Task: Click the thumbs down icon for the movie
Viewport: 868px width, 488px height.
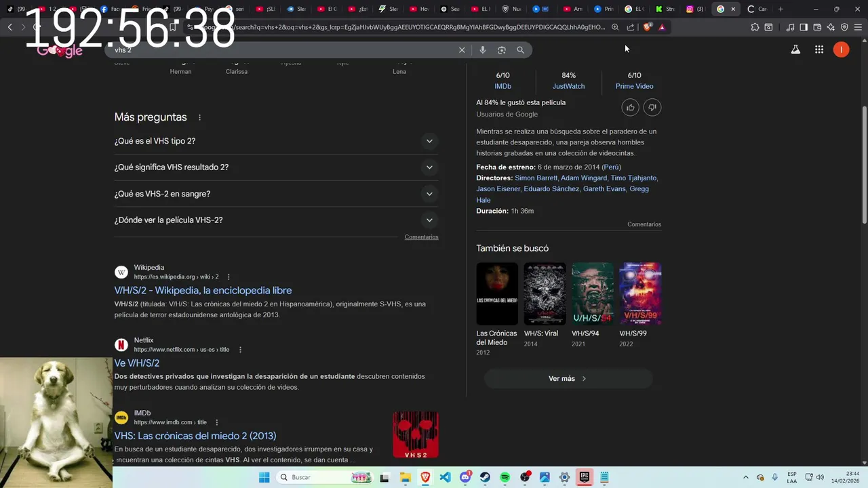Action: 652,107
